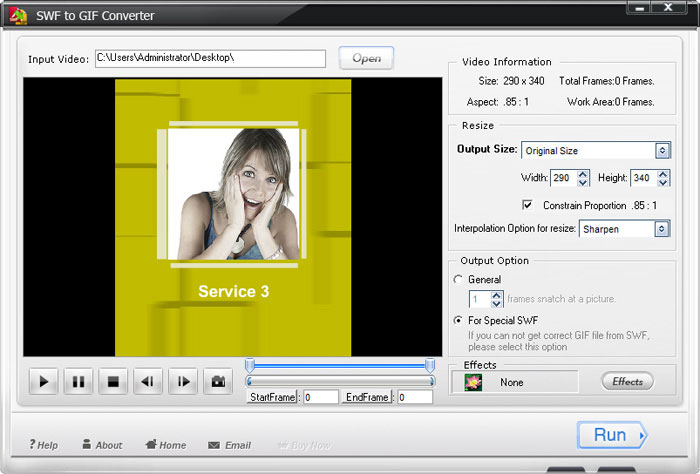Viewport: 700px width, 474px height.
Task: Expand the Output Size dropdown
Action: coord(662,150)
